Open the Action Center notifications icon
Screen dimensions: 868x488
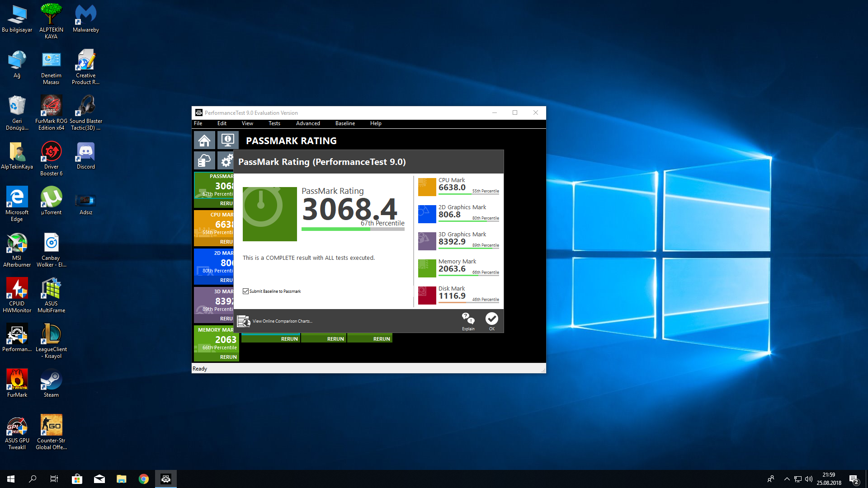(x=854, y=479)
